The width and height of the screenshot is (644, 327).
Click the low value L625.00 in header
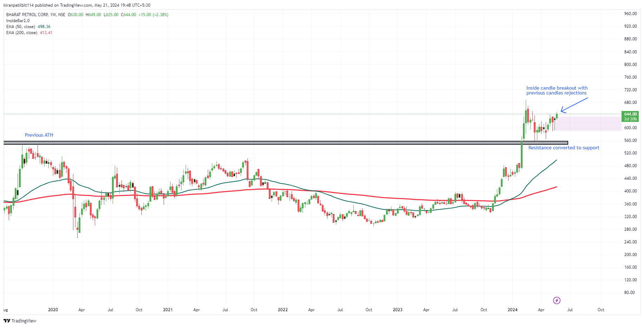(x=111, y=15)
